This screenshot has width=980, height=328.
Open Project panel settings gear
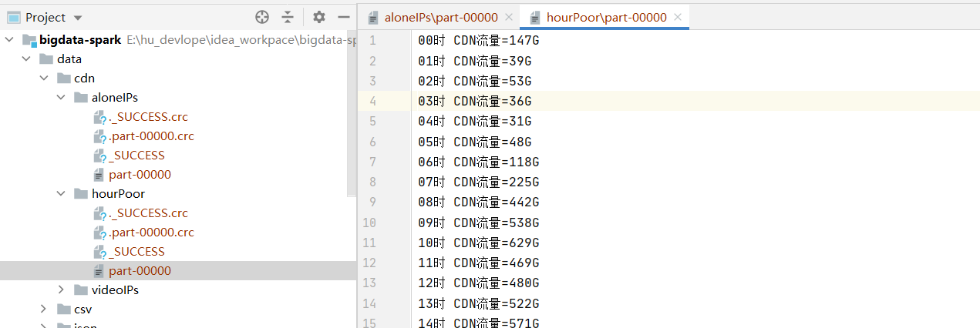[x=319, y=17]
